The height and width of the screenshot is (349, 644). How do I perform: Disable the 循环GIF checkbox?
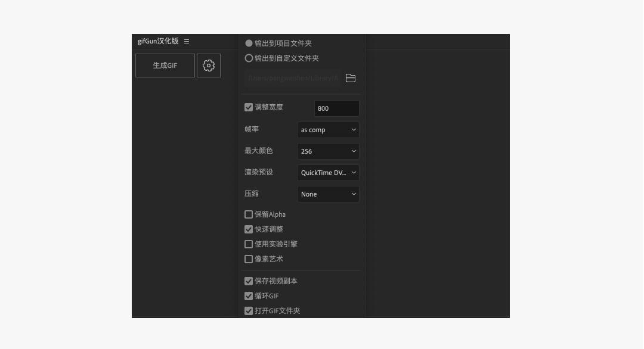248,295
